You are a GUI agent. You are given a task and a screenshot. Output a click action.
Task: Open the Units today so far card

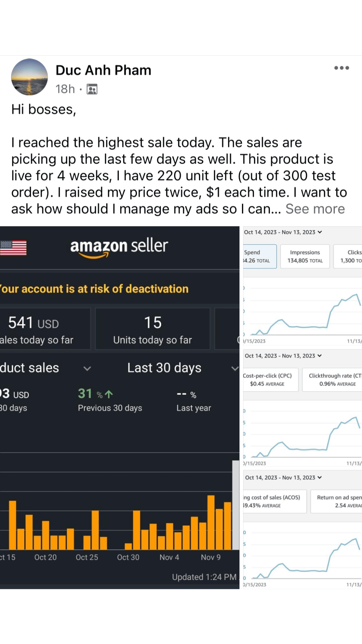tap(153, 329)
